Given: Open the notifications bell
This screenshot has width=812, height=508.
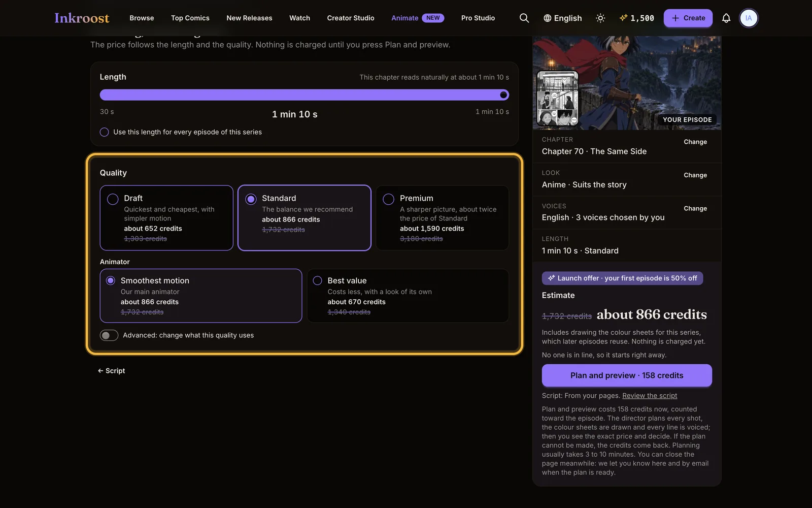Looking at the screenshot, I should tap(726, 18).
